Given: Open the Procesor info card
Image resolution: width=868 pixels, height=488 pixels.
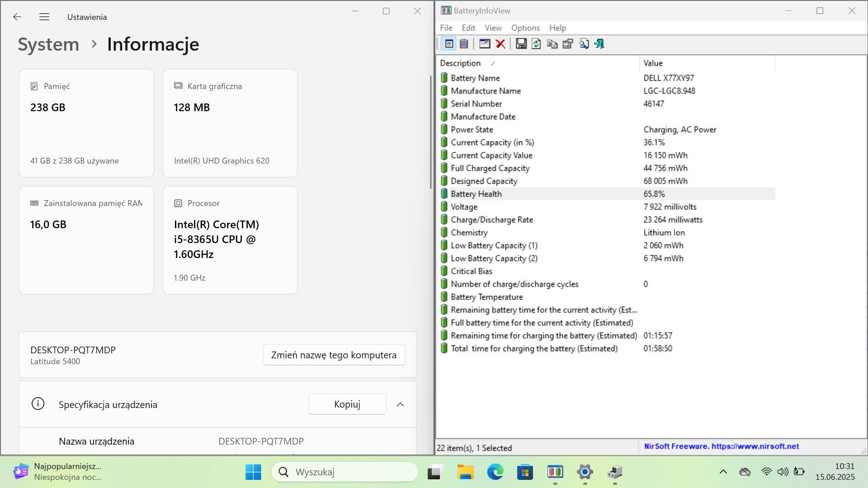Looking at the screenshot, I should pyautogui.click(x=230, y=240).
